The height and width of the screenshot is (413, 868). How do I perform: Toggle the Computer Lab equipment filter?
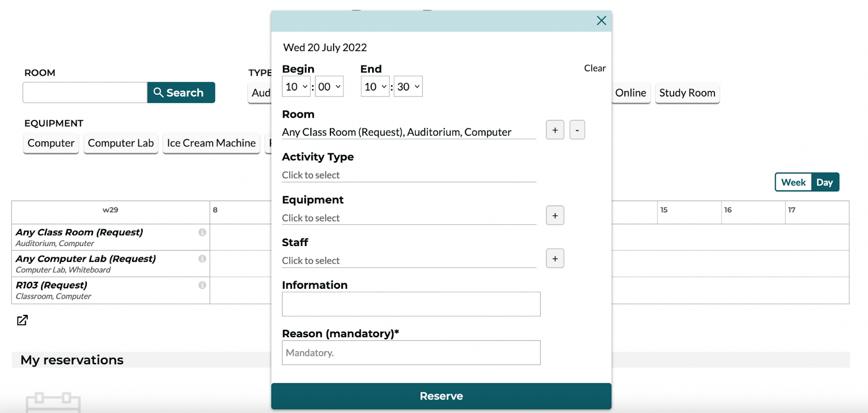(121, 143)
